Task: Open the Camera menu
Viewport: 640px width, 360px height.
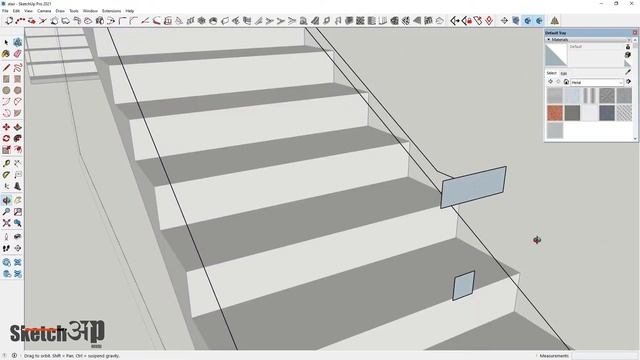Action: coord(44,11)
